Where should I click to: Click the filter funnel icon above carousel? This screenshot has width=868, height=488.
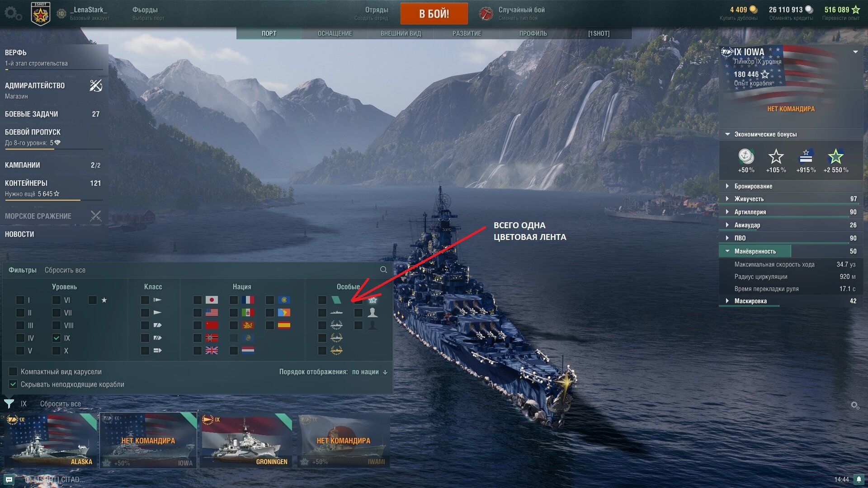[9, 404]
